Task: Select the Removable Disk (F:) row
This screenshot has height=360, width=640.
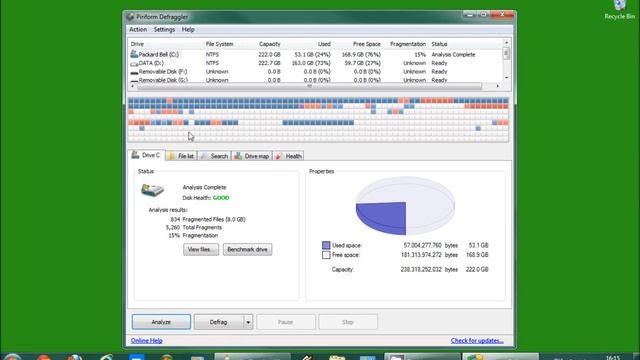Action: pyautogui.click(x=316, y=72)
